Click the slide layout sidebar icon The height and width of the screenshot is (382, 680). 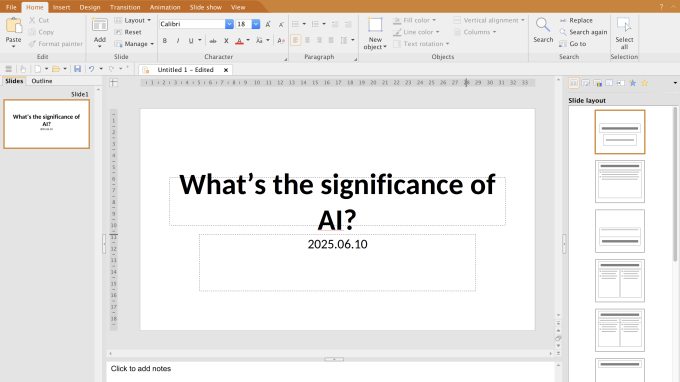[573, 83]
